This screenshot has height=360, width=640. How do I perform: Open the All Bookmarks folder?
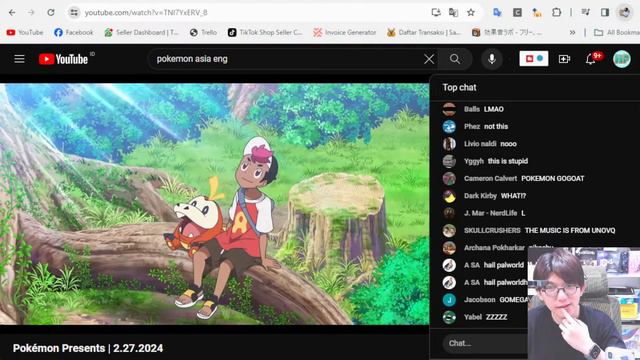click(x=617, y=32)
